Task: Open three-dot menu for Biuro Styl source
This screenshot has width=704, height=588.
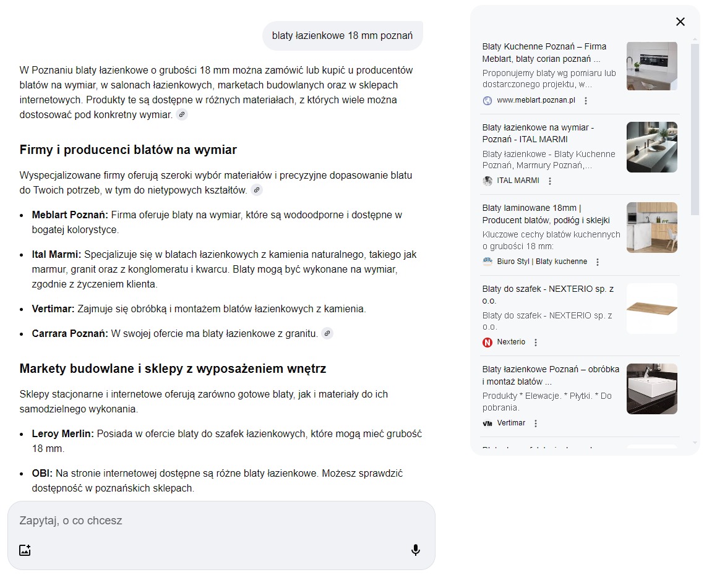Action: pos(598,262)
